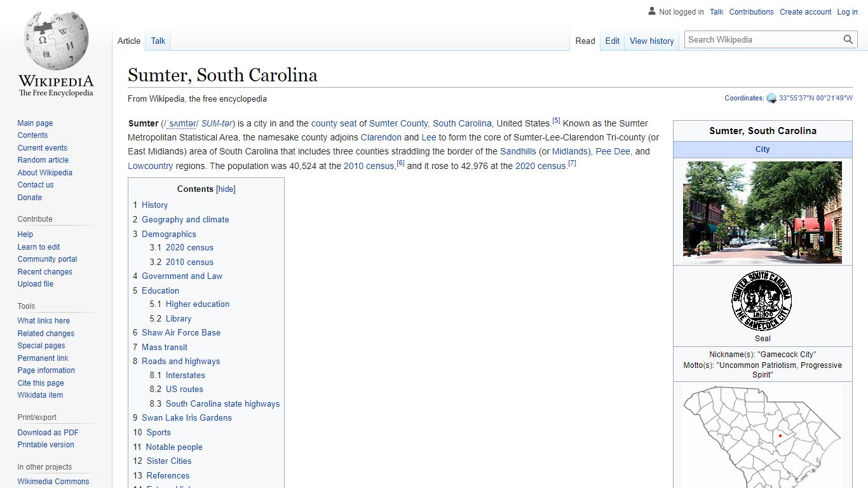This screenshot has width=868, height=488.
Task: Open About Wikipedia
Action: pos(45,173)
